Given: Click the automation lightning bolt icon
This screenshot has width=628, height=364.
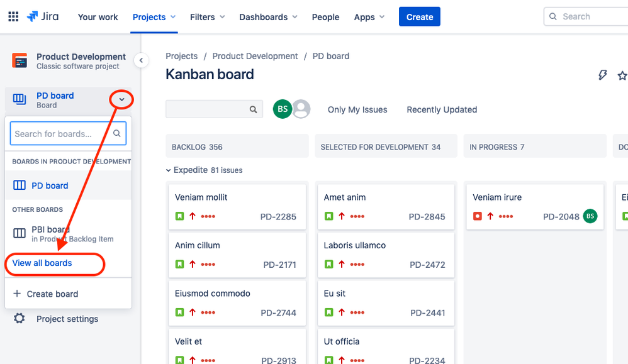Looking at the screenshot, I should 602,75.
